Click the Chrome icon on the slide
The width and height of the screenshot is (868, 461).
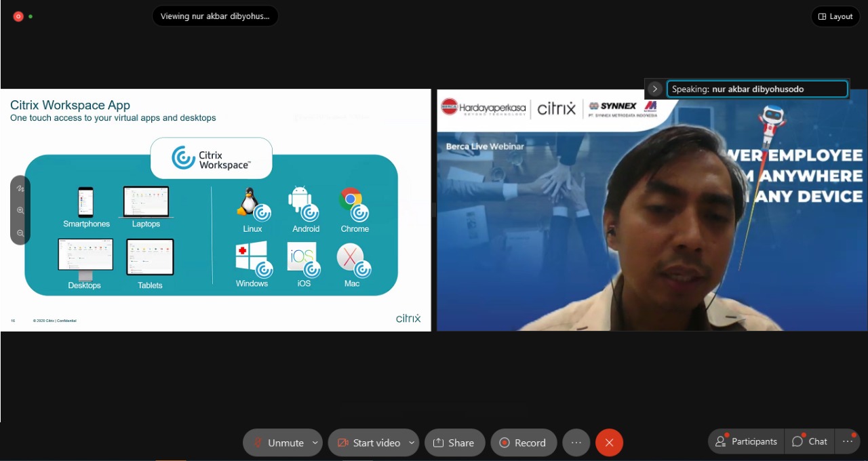[x=353, y=204]
